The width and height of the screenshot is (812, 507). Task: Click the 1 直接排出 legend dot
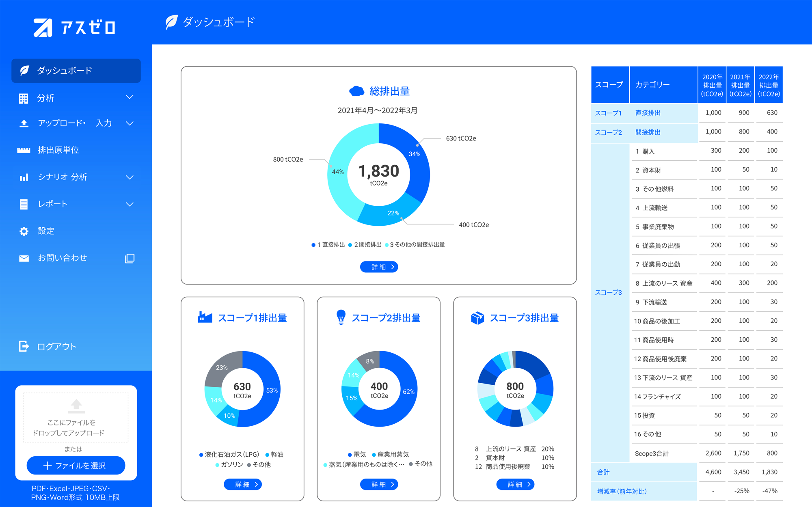313,245
